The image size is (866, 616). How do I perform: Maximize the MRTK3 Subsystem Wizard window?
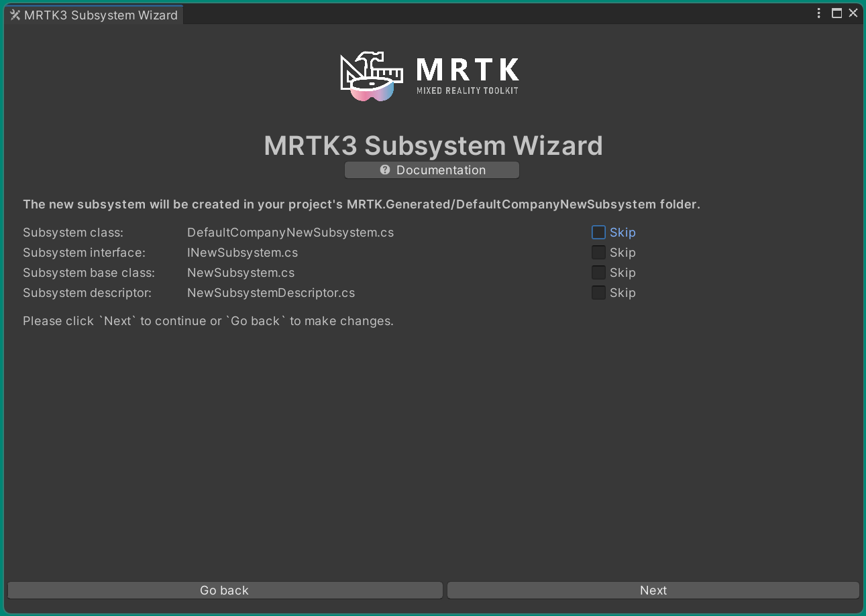(836, 13)
